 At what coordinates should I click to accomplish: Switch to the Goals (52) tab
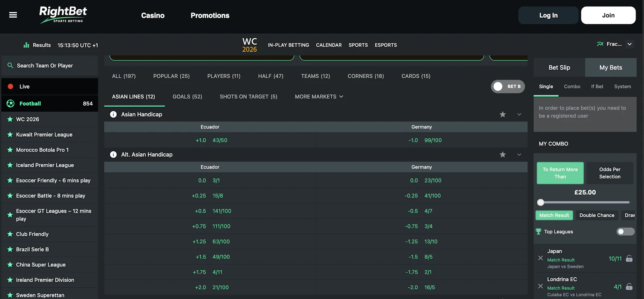[x=188, y=97]
